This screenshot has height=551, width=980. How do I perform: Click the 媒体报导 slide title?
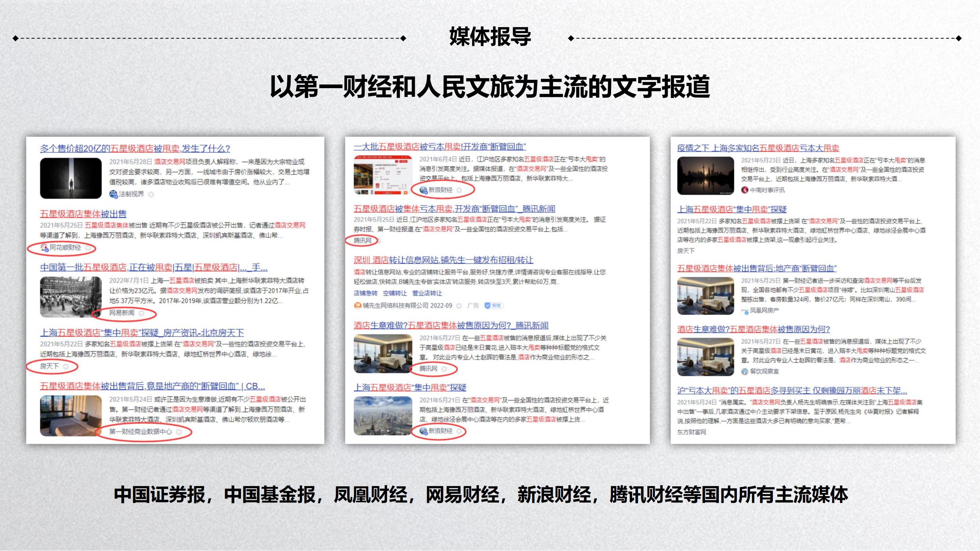[490, 37]
